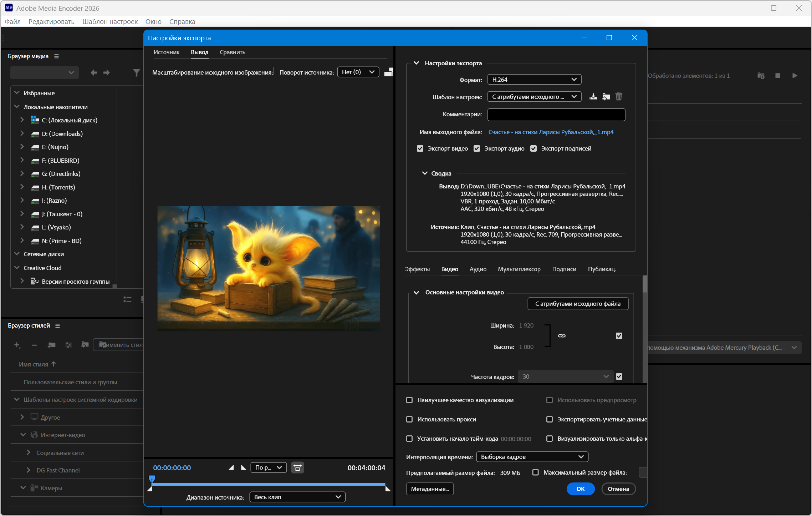
Task: Click the Метаданные button
Action: (x=430, y=489)
